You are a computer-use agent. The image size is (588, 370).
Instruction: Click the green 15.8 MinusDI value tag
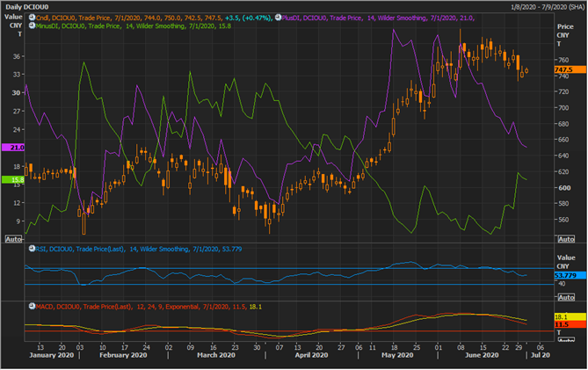tap(13, 179)
